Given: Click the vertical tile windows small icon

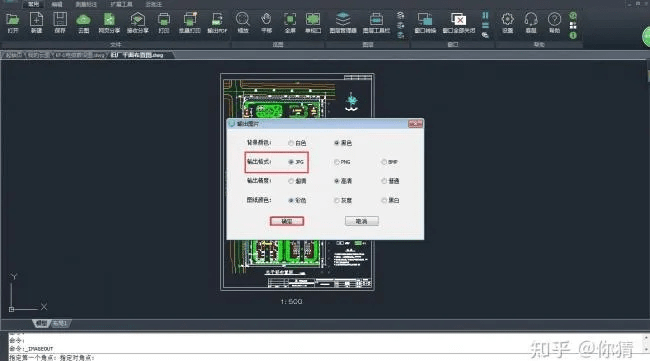Looking at the screenshot, I should point(485,15).
